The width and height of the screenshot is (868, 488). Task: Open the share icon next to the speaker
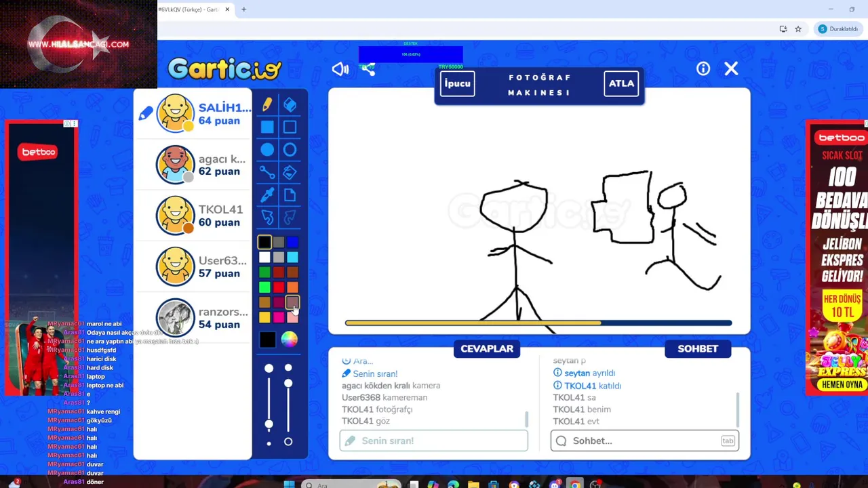click(x=368, y=68)
